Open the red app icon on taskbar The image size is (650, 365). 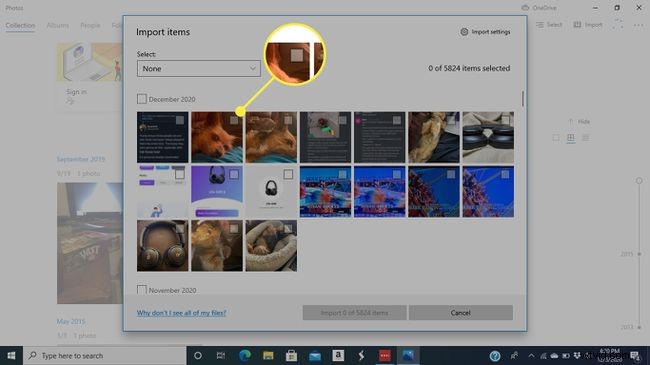(385, 355)
